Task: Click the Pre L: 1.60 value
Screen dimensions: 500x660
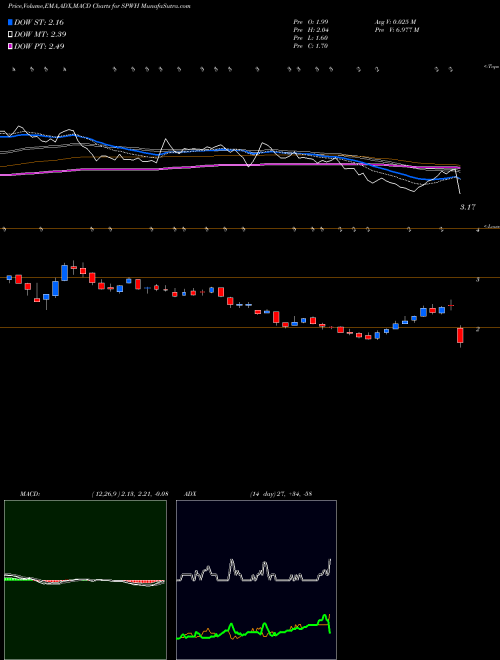Action: [311, 38]
